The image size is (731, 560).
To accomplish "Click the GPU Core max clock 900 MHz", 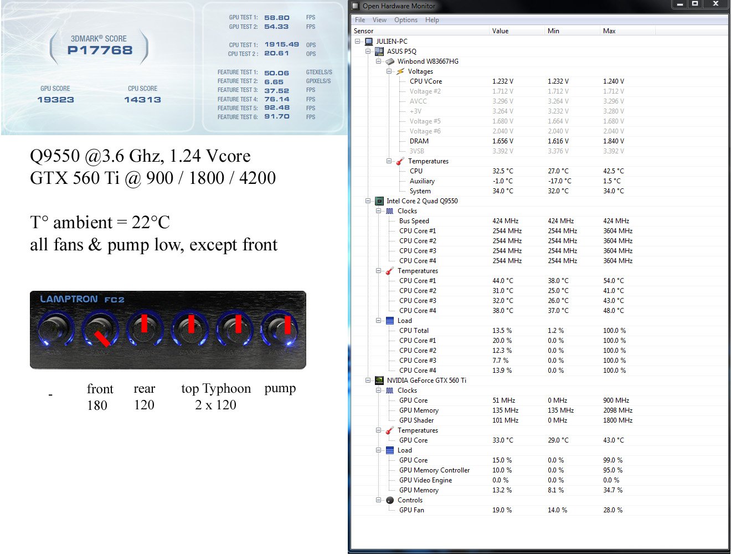I will pyautogui.click(x=616, y=400).
